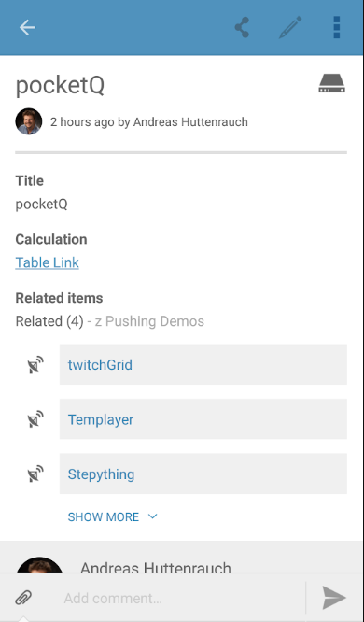The width and height of the screenshot is (364, 622).
Task: Send comment with the paper plane icon
Action: 334,598
